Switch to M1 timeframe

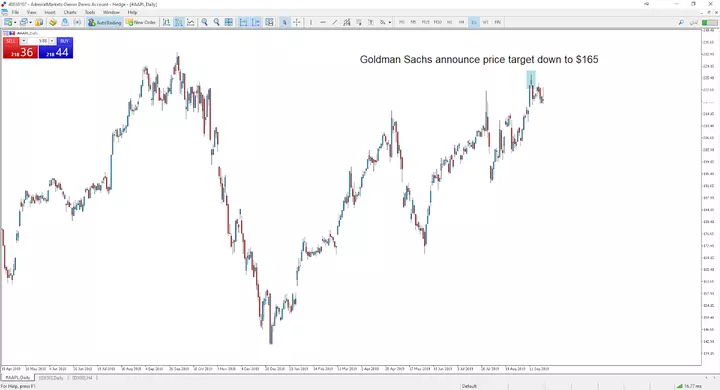(402, 22)
